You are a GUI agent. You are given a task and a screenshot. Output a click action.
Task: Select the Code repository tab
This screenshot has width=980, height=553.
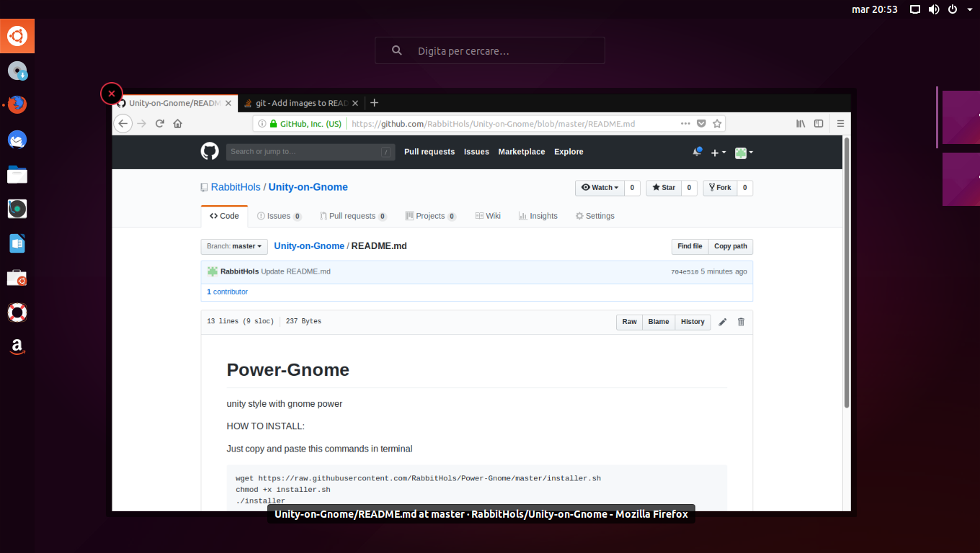point(224,216)
